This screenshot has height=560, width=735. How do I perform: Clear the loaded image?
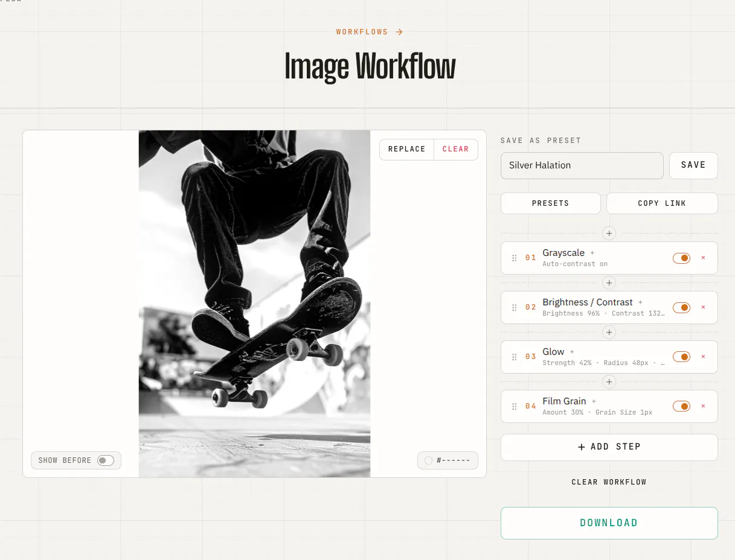click(455, 150)
